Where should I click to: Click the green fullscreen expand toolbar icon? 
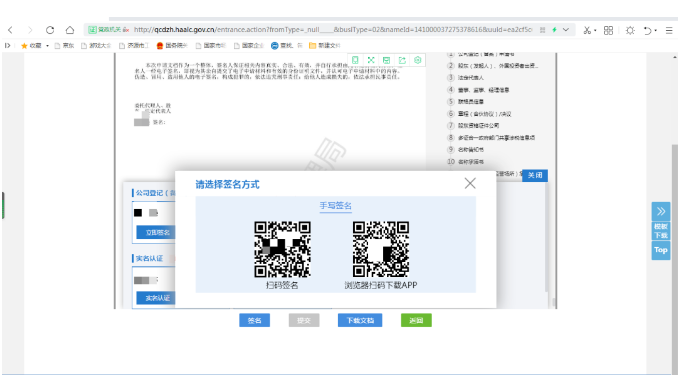[x=371, y=60]
